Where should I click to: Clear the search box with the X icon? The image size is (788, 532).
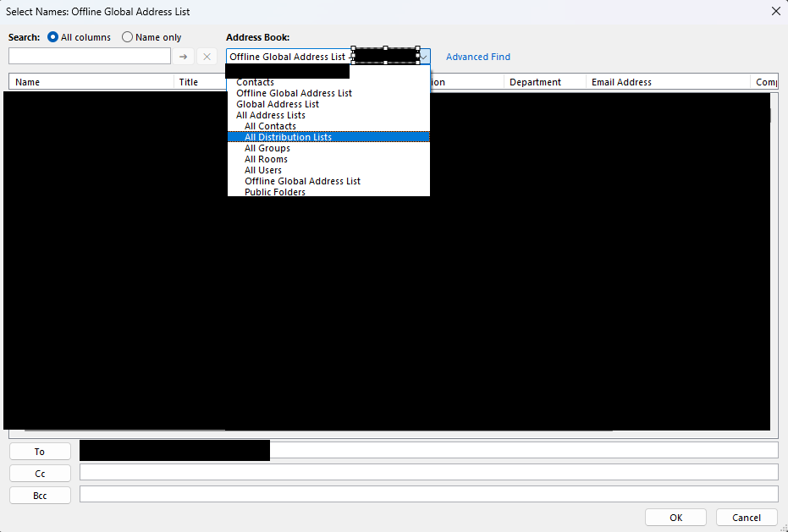tap(206, 56)
